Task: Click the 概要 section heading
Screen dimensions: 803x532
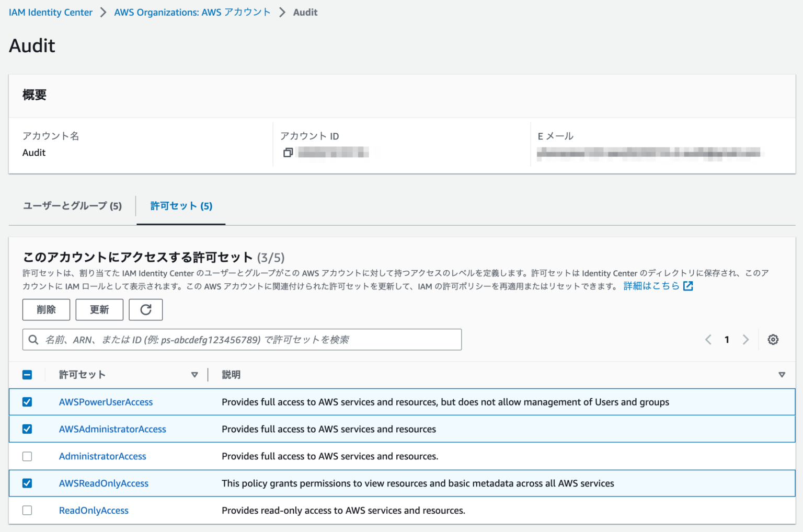Action: (x=35, y=95)
